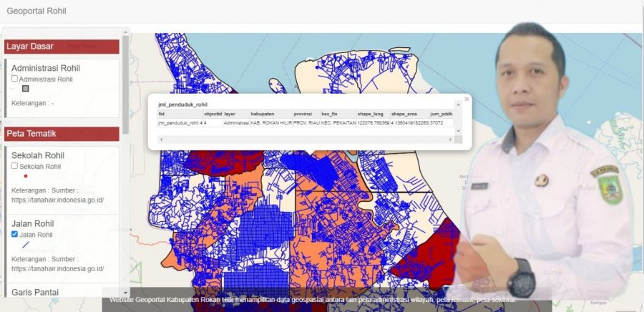Select the 'objectid' column header

click(x=213, y=114)
